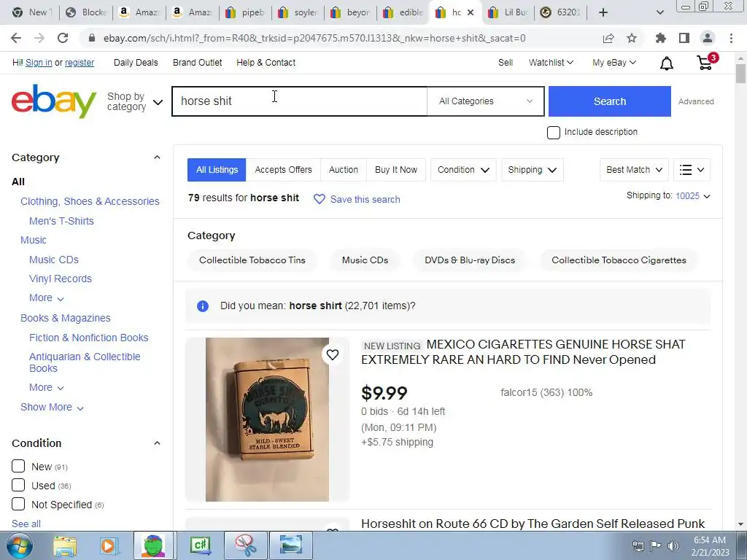This screenshot has width=747, height=560.
Task: Expand More under Music
Action: [x=46, y=298]
